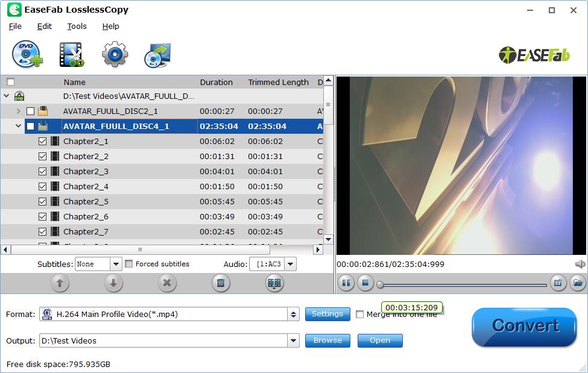Click the file list vertical scrollbar thumb
This screenshot has height=373, width=588.
point(328,105)
